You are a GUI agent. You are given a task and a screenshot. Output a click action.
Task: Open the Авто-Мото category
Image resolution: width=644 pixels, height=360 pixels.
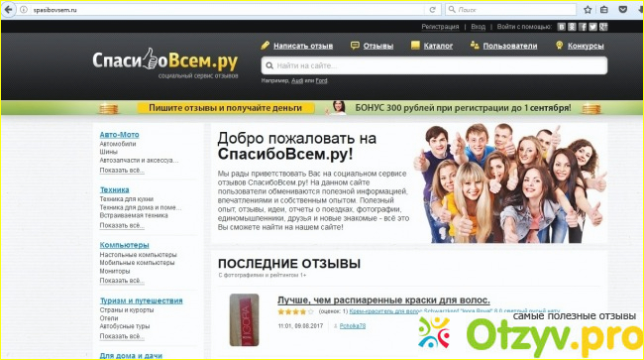(119, 135)
